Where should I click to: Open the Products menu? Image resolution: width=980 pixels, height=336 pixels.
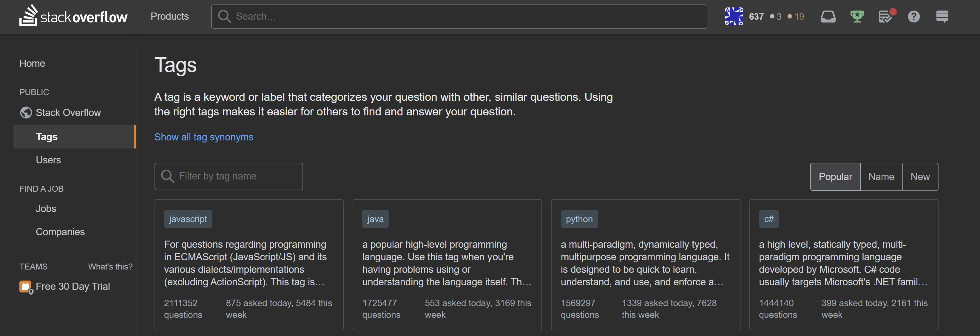coord(169,16)
